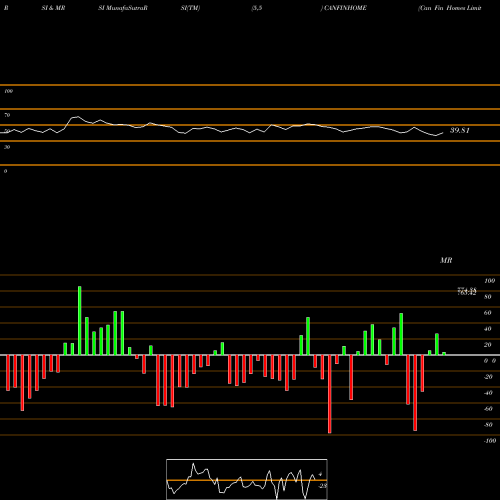
Task: Click the tallest green histogram bar
Action: tap(80, 321)
